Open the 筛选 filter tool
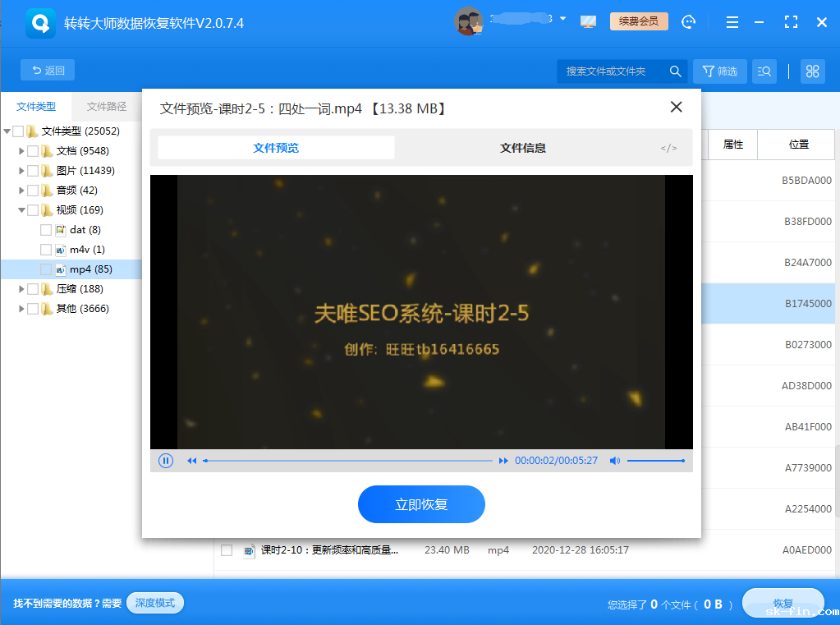Viewport: 840px width, 625px height. click(x=719, y=71)
